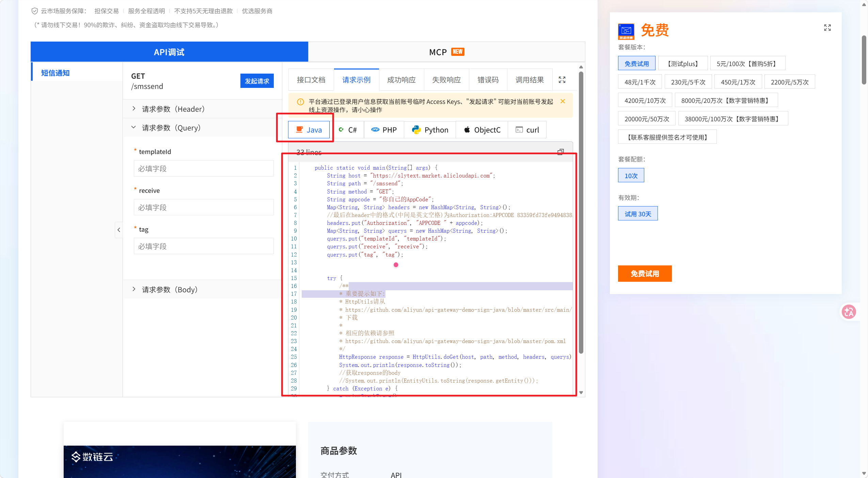The image size is (868, 478).
Task: Click the tag input field
Action: coord(204,246)
